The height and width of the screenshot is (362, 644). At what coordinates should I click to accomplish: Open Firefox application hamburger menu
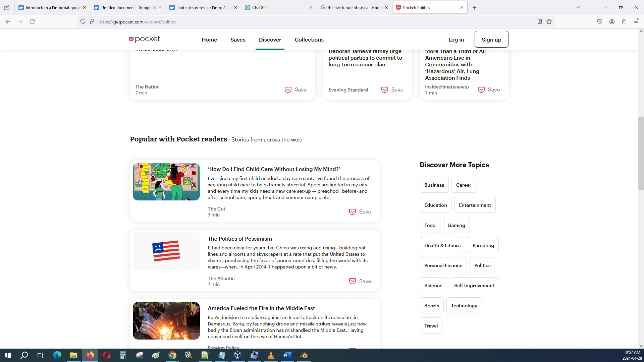636,22
